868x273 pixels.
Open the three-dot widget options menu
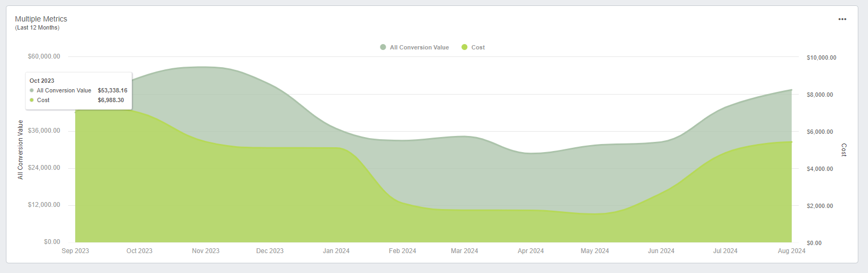click(x=842, y=19)
